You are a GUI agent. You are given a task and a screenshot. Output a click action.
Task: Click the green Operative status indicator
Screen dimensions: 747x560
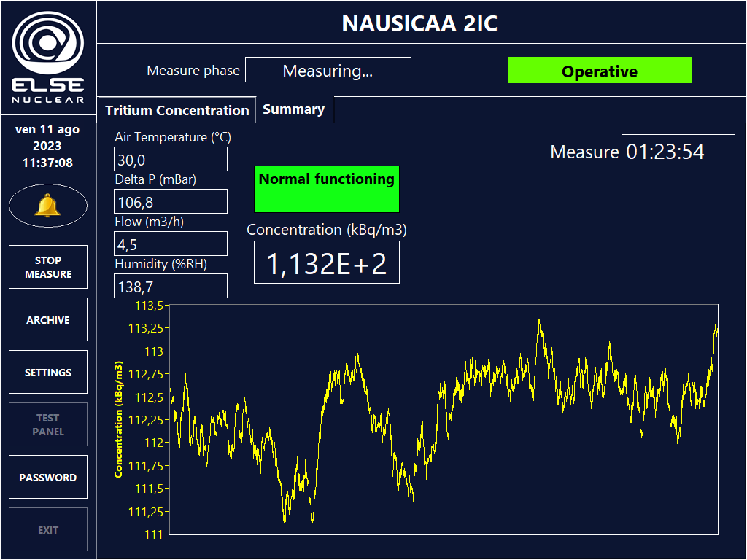pyautogui.click(x=599, y=71)
